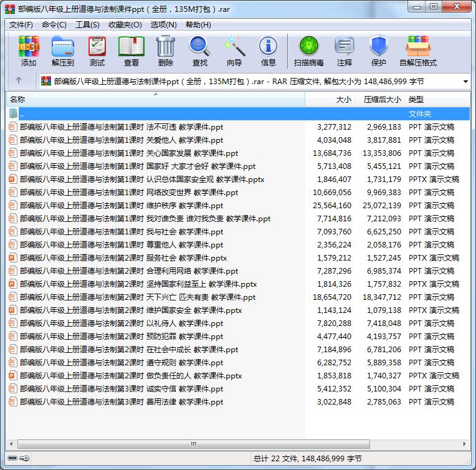This screenshot has width=476, height=470.
Task: Click the 删除 (Delete) trash icon
Action: [166, 47]
